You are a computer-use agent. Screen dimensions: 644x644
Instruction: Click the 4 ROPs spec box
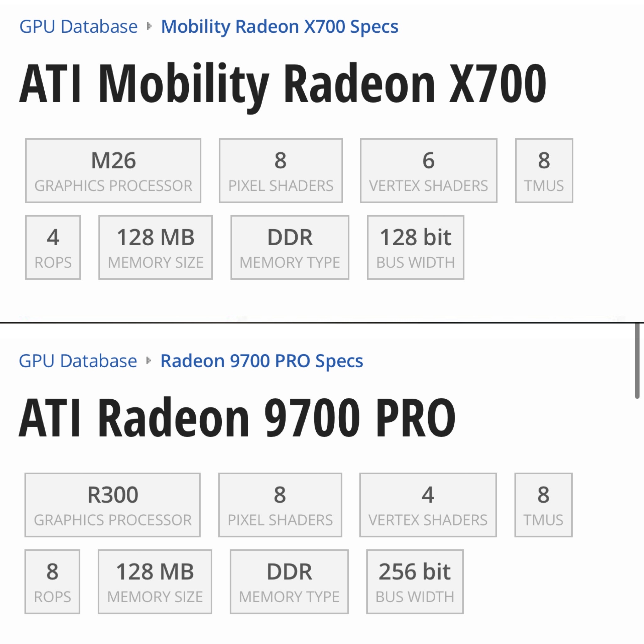click(x=53, y=247)
